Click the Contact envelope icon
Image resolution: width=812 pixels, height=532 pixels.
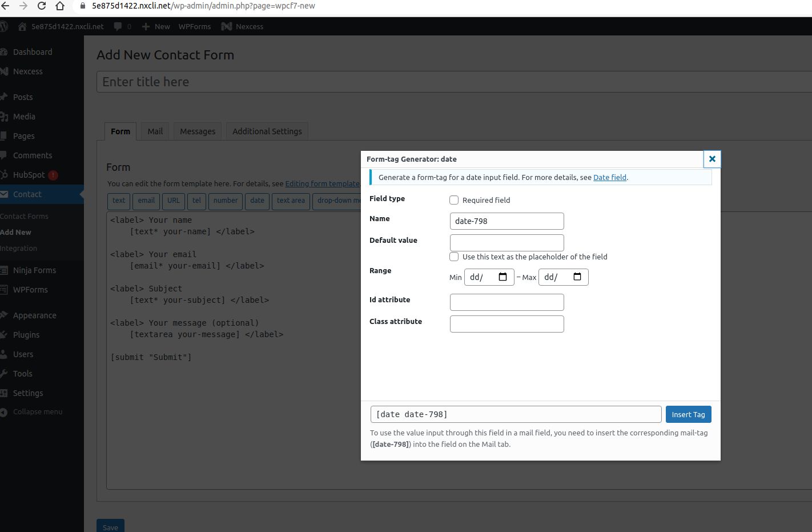5,194
